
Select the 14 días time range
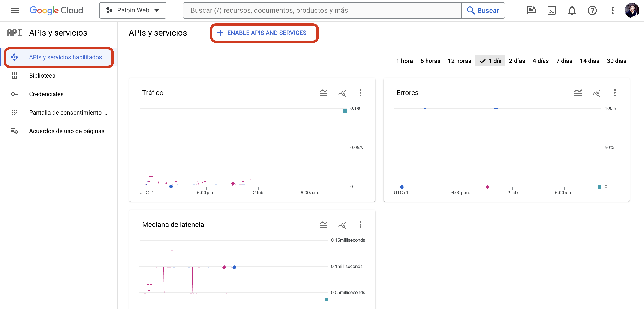[589, 61]
